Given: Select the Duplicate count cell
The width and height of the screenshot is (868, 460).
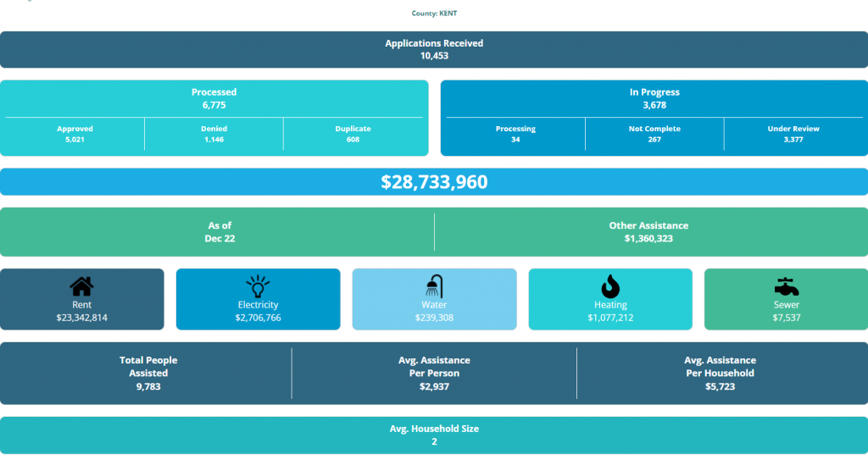Looking at the screenshot, I should tap(353, 134).
